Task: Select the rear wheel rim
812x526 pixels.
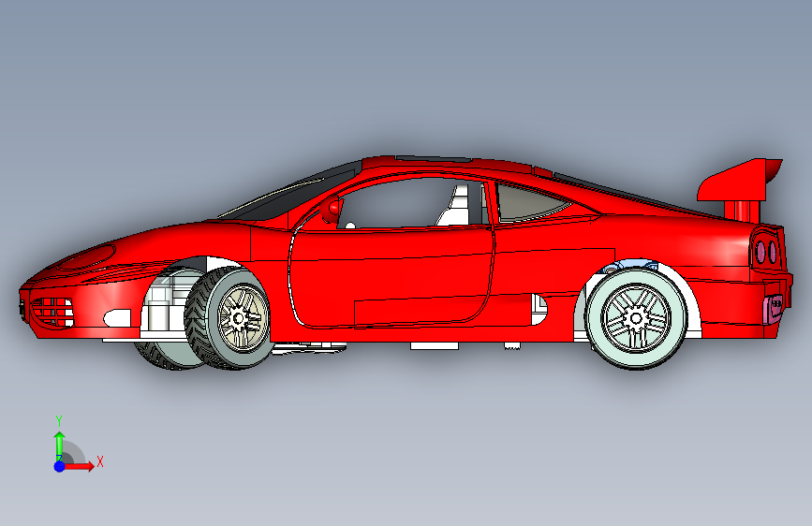Action: click(637, 318)
